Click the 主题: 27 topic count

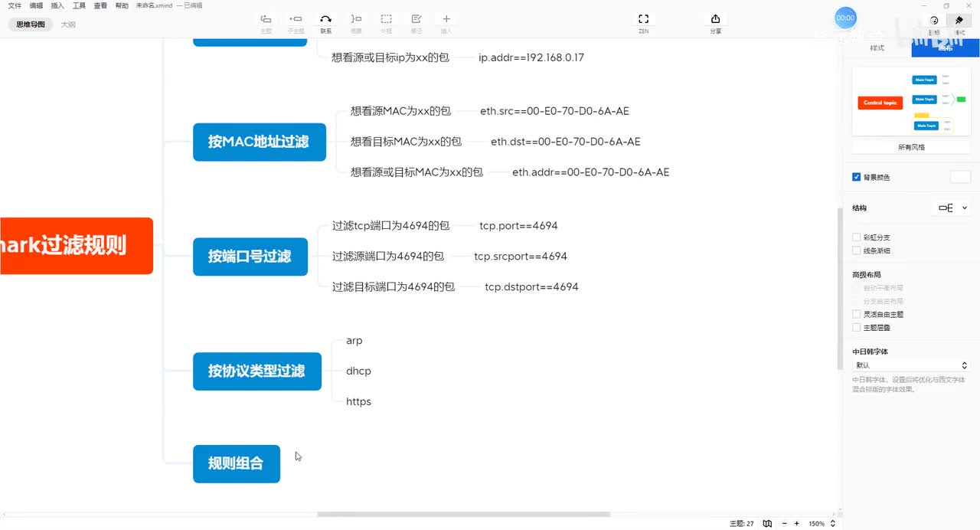[x=741, y=524]
